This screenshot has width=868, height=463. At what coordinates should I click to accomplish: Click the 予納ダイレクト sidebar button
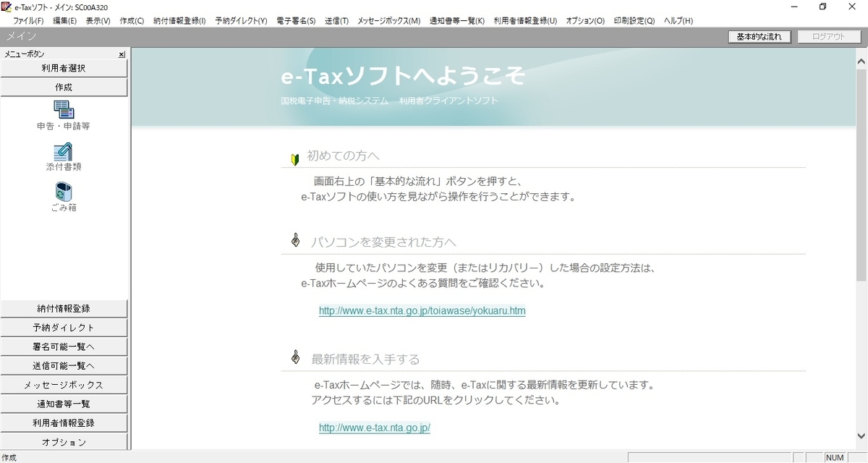pos(64,327)
